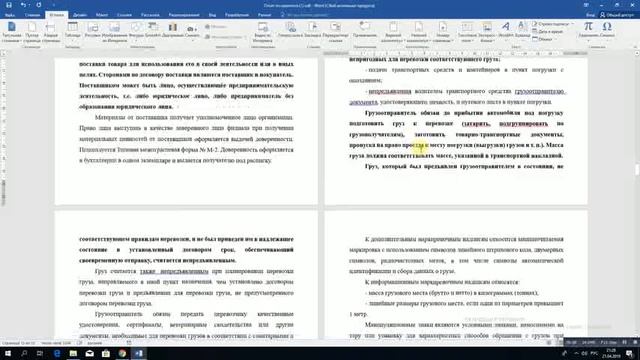
Task: Click the Undo arrow icon
Action: [x=23, y=5]
